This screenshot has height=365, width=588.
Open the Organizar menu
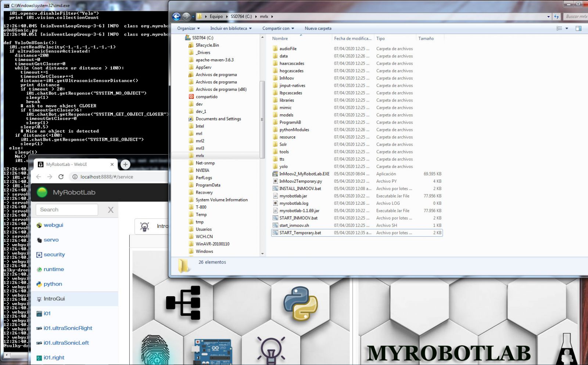click(189, 28)
